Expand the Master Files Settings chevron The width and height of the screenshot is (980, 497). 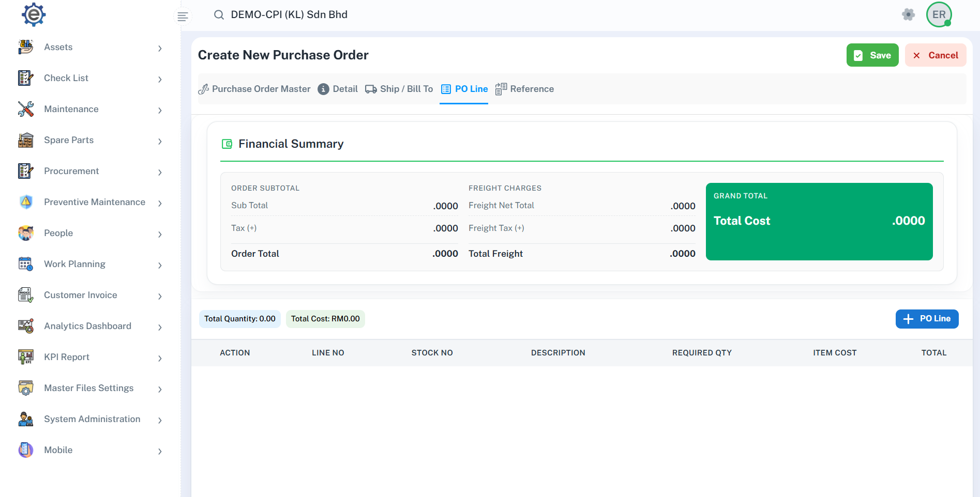point(160,389)
